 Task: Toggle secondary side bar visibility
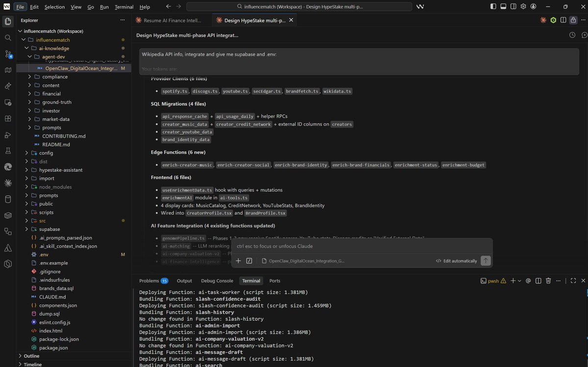[513, 7]
